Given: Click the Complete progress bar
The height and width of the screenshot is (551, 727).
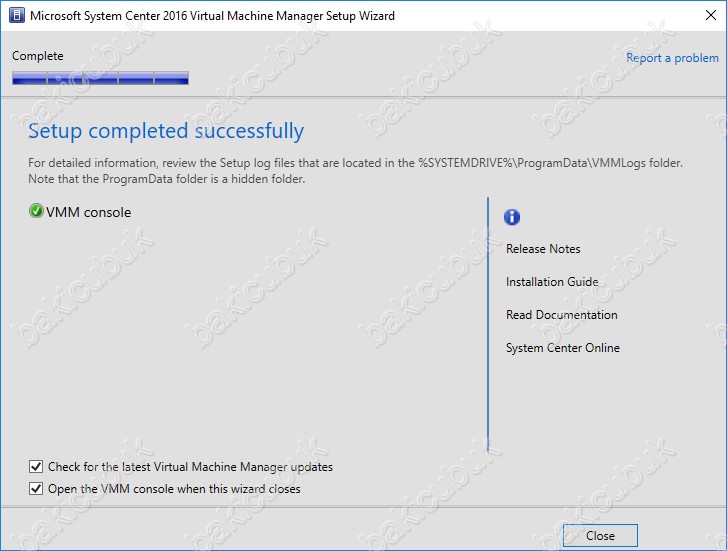Looking at the screenshot, I should point(100,78).
